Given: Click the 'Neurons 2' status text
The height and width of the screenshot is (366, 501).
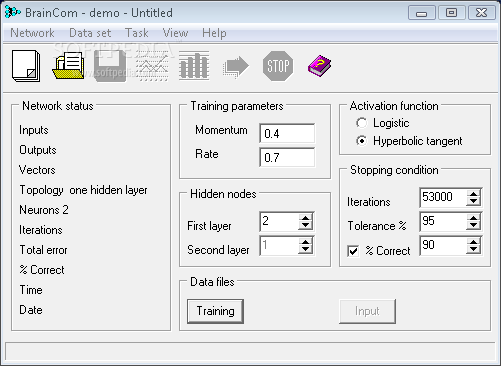Looking at the screenshot, I should tap(44, 210).
